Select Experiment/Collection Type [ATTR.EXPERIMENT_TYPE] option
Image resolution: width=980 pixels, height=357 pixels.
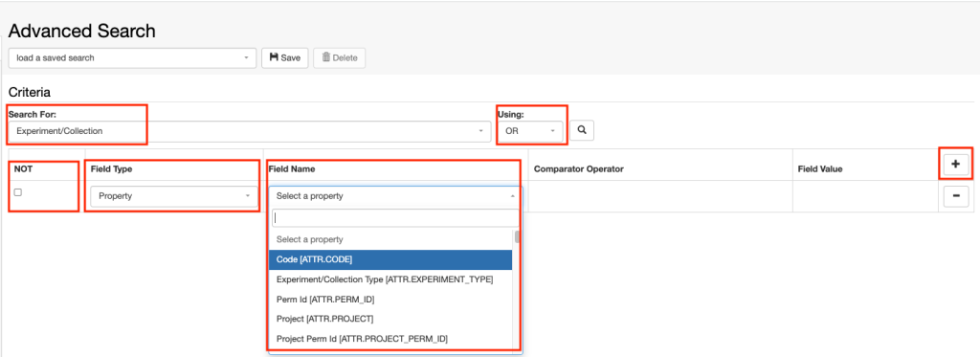click(390, 279)
